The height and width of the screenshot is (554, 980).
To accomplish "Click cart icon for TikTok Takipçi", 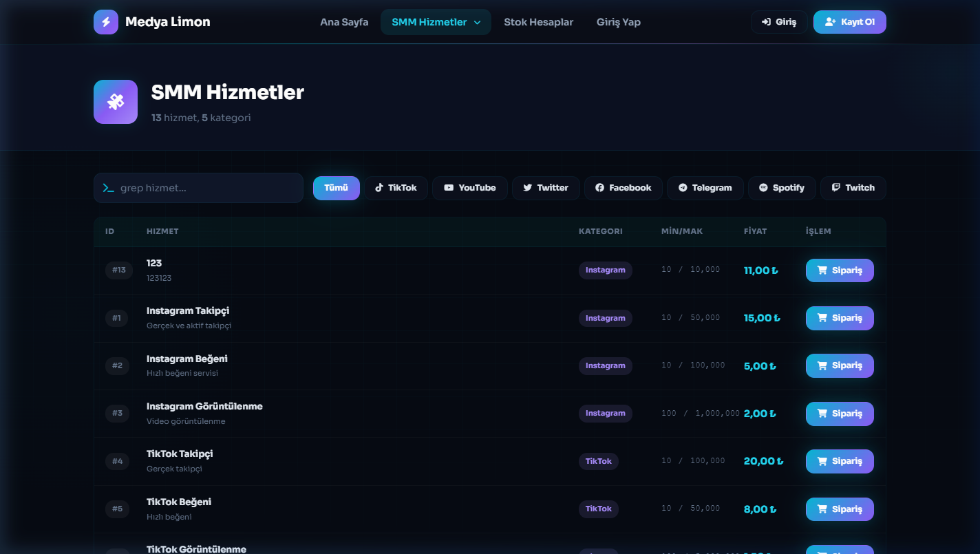I will click(822, 461).
